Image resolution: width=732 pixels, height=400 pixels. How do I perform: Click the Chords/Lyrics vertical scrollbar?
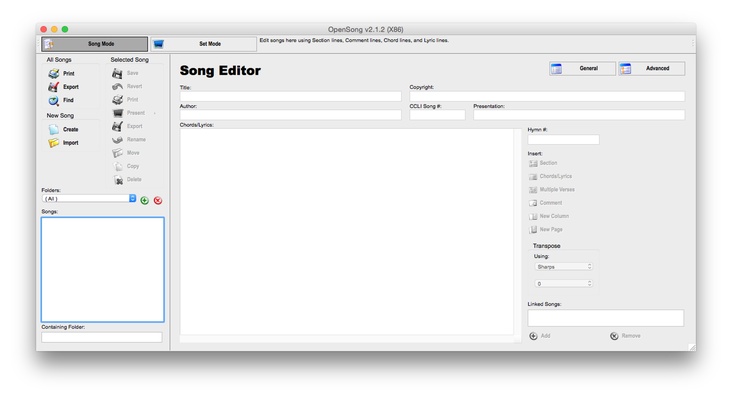tap(517, 232)
